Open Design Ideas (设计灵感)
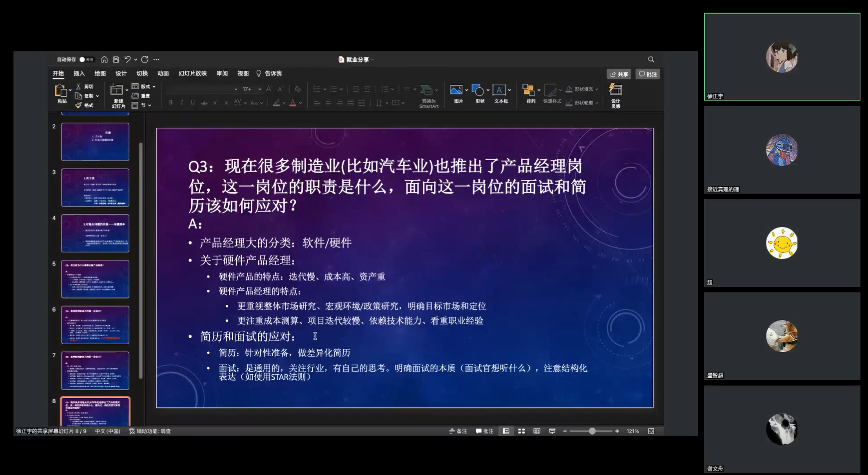 (616, 96)
